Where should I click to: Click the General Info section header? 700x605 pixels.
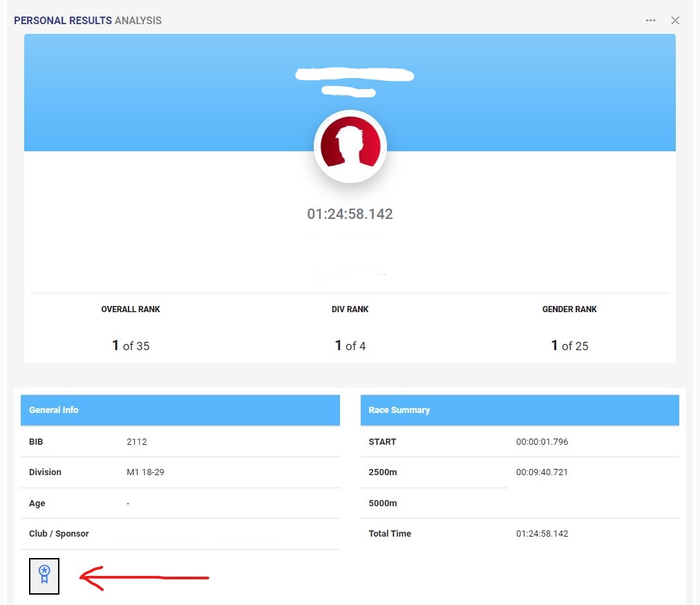click(x=54, y=410)
